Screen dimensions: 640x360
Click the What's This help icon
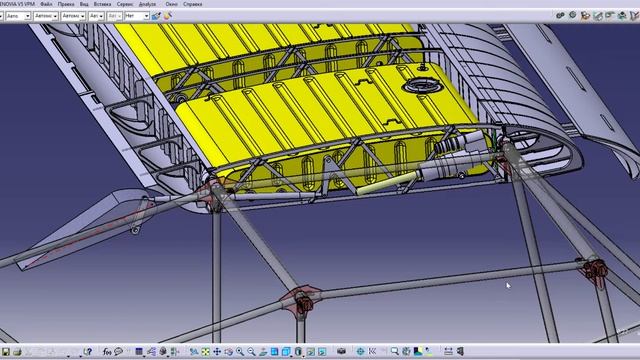coord(87,351)
